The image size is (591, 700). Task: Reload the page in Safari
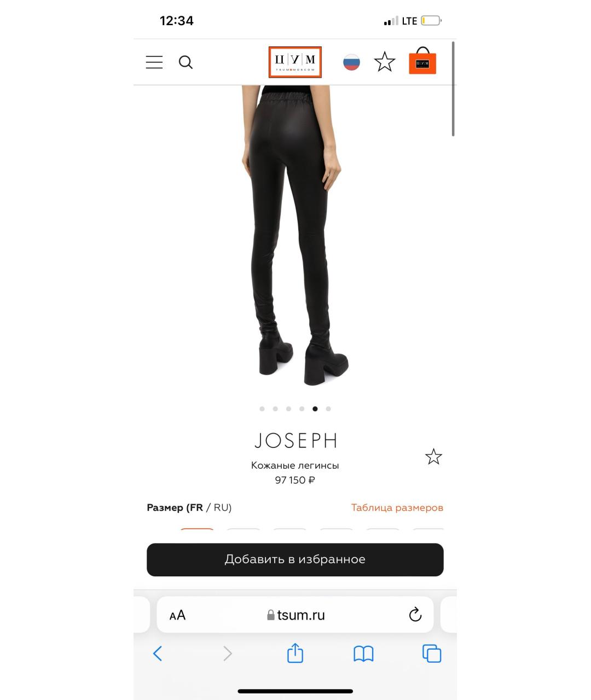tap(415, 615)
